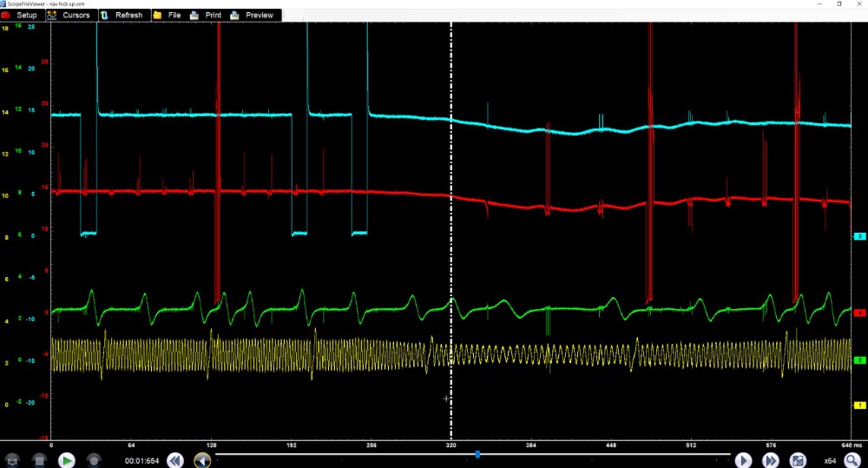Click the stop playback icon
This screenshot has width=868, height=468.
click(39, 460)
